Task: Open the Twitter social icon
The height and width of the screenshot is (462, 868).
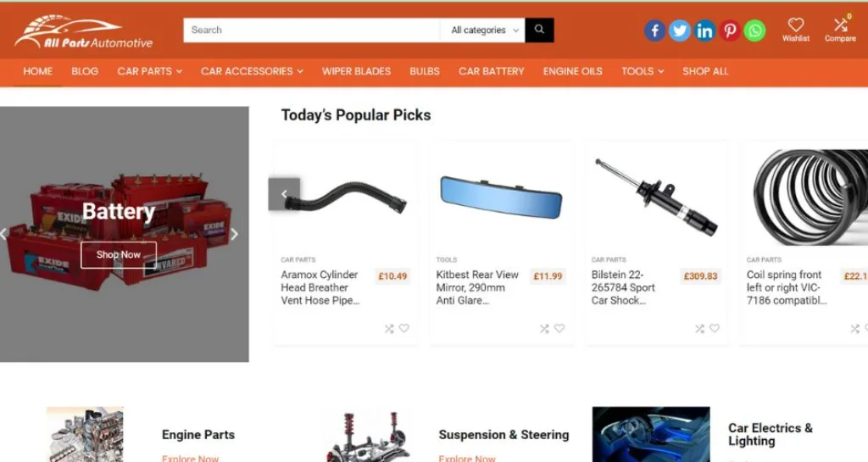Action: coord(679,31)
